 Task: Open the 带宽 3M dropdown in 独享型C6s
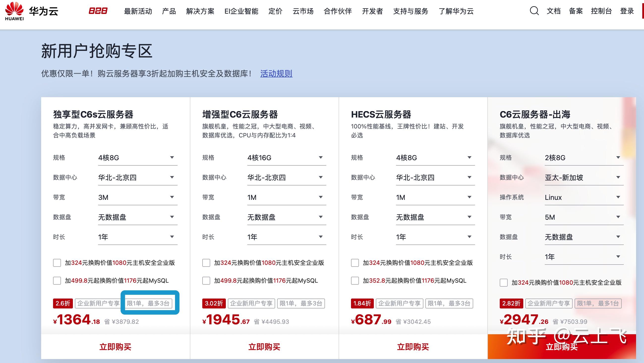tap(138, 197)
